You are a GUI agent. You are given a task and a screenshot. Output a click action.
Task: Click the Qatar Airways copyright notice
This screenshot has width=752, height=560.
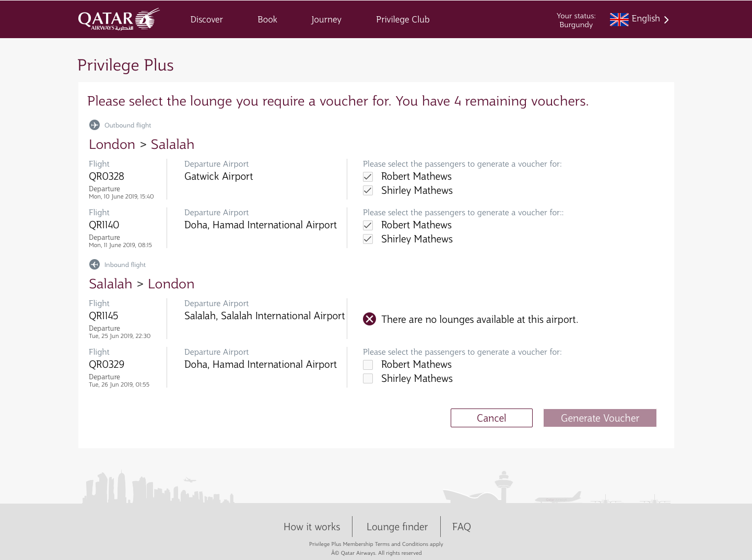[376, 553]
